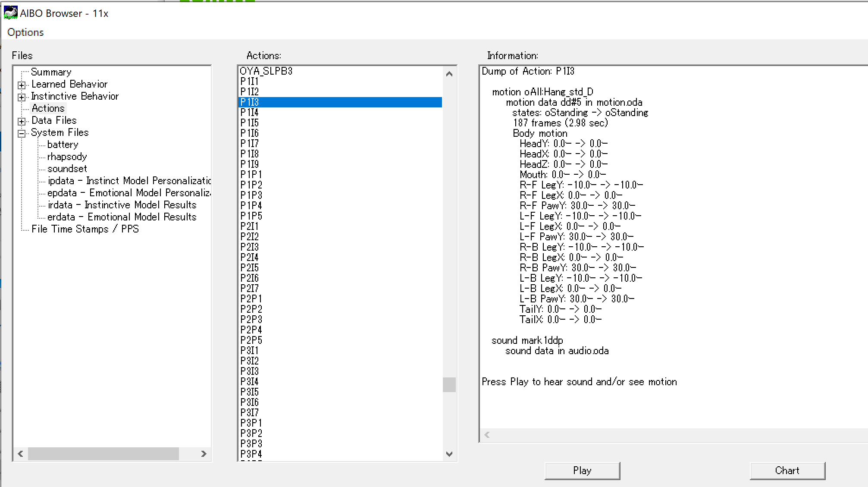The image size is (868, 487).
Task: Select action P2P3 in the Actions list
Action: pyautogui.click(x=251, y=320)
